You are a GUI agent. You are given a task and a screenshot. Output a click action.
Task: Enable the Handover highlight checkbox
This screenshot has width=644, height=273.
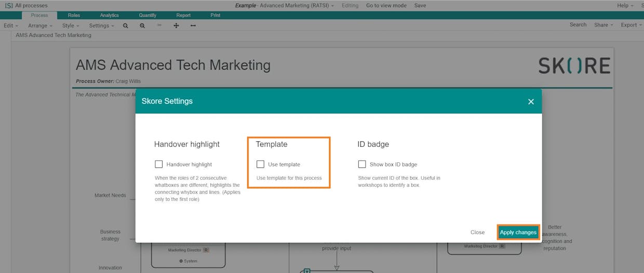click(159, 164)
